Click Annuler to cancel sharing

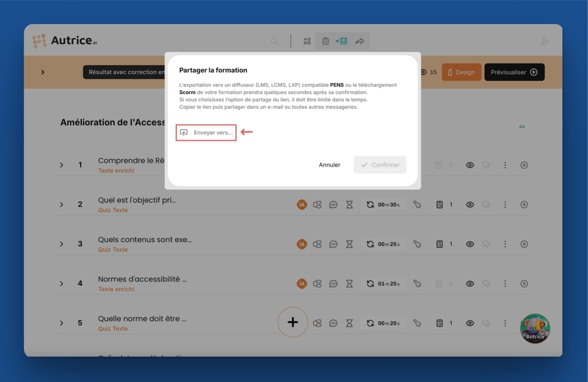329,165
